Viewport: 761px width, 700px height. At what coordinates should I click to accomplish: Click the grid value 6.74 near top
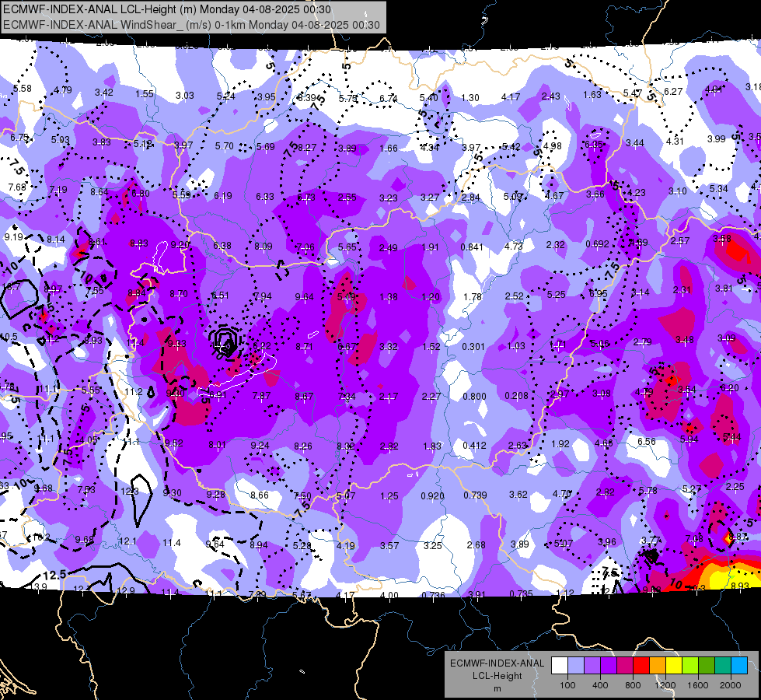point(388,98)
